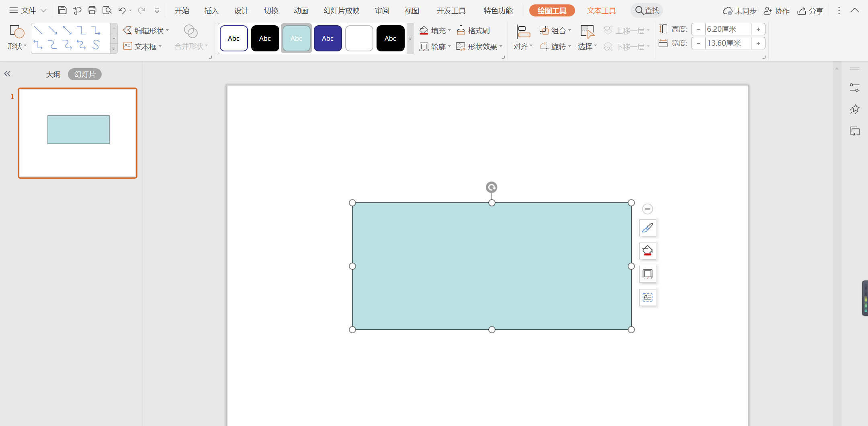The height and width of the screenshot is (426, 868).
Task: Collapse the slide panel with double chevron
Action: click(x=7, y=74)
